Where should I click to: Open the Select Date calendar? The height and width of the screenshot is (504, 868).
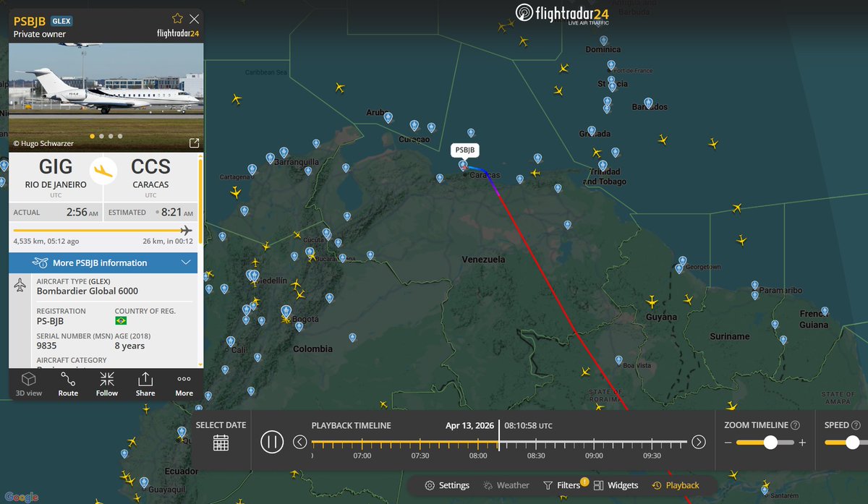[221, 443]
